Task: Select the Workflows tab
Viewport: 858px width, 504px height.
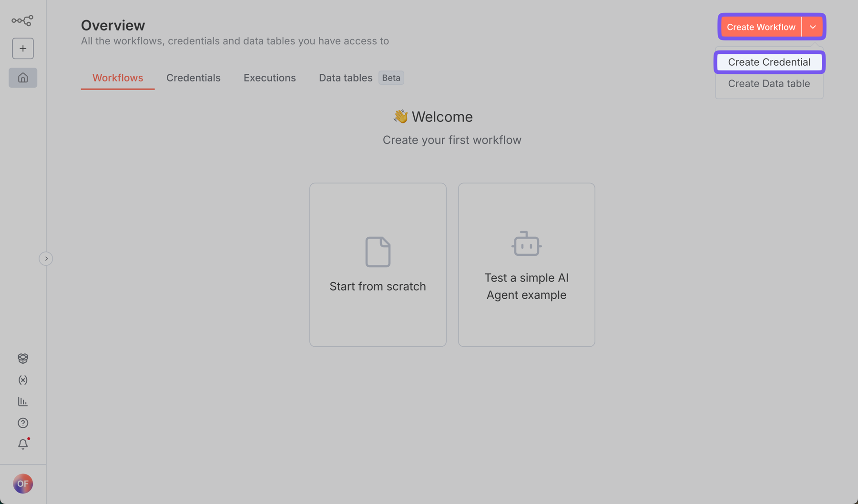Action: (x=118, y=78)
